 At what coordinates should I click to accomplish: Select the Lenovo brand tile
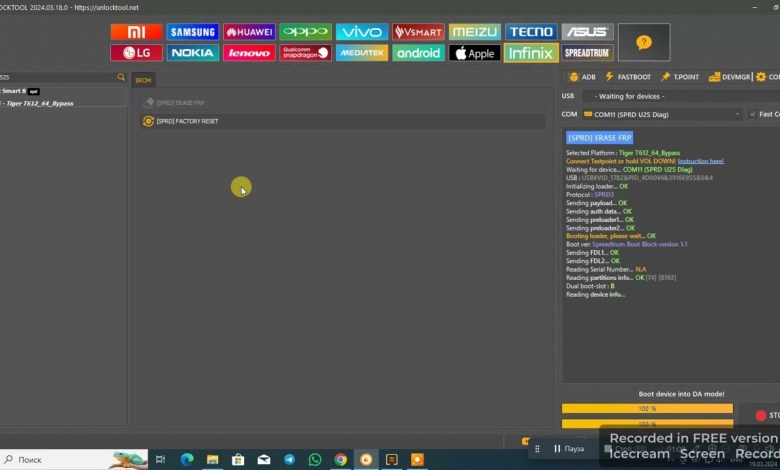(x=249, y=53)
